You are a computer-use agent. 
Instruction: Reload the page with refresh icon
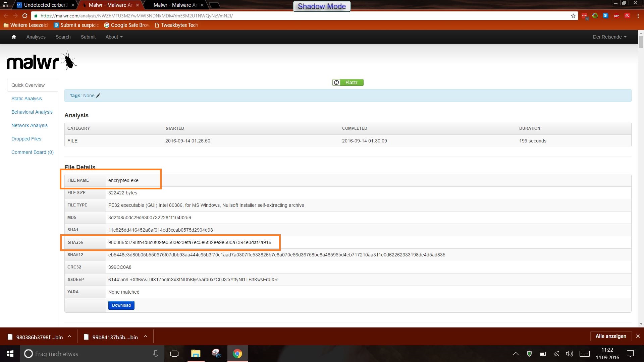pyautogui.click(x=25, y=16)
